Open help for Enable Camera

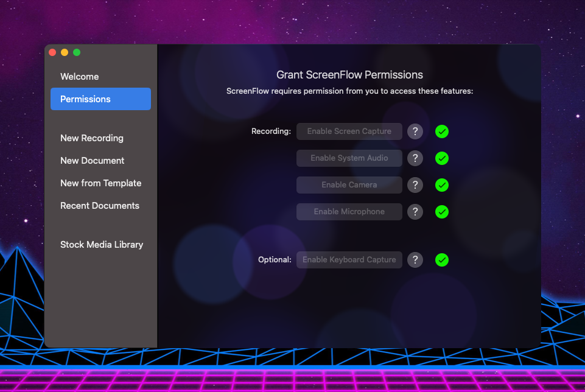415,185
